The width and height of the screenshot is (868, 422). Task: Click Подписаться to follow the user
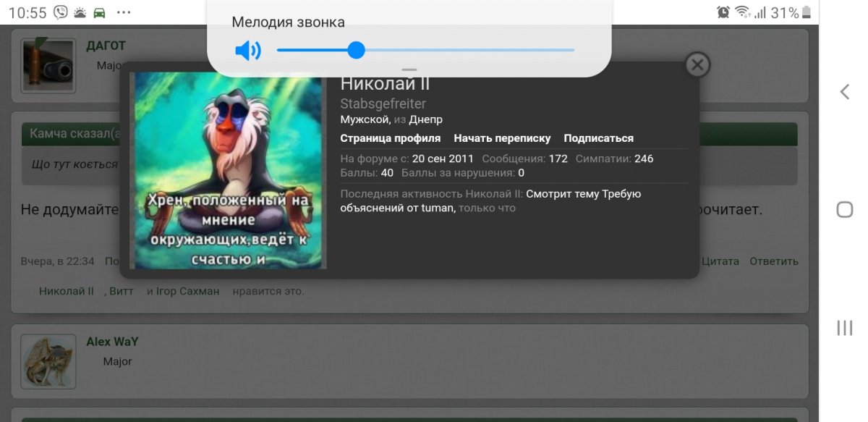(598, 138)
